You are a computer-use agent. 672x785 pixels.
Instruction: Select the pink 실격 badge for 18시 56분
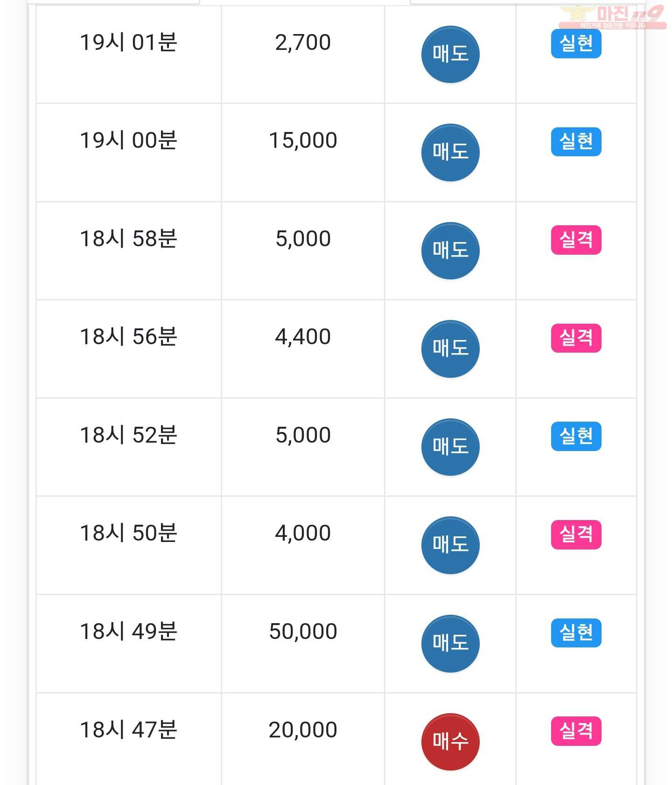click(576, 338)
